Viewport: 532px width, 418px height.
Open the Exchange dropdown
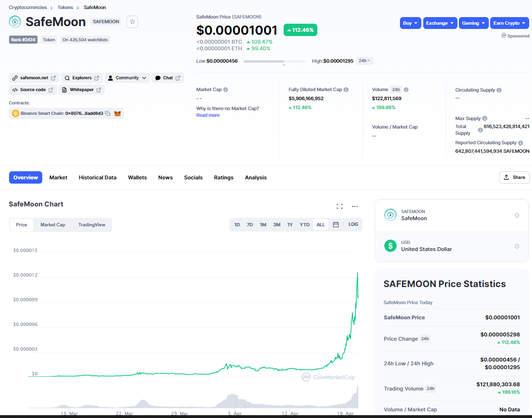(440, 23)
